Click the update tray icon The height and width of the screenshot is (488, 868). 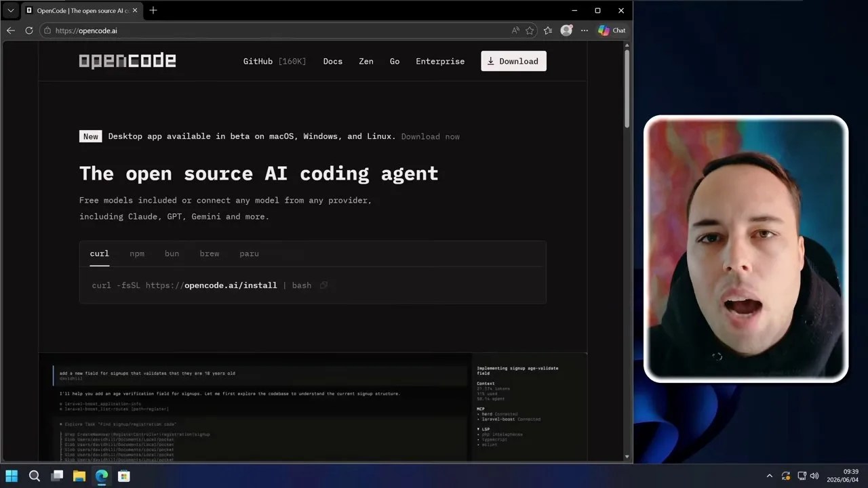click(x=786, y=476)
